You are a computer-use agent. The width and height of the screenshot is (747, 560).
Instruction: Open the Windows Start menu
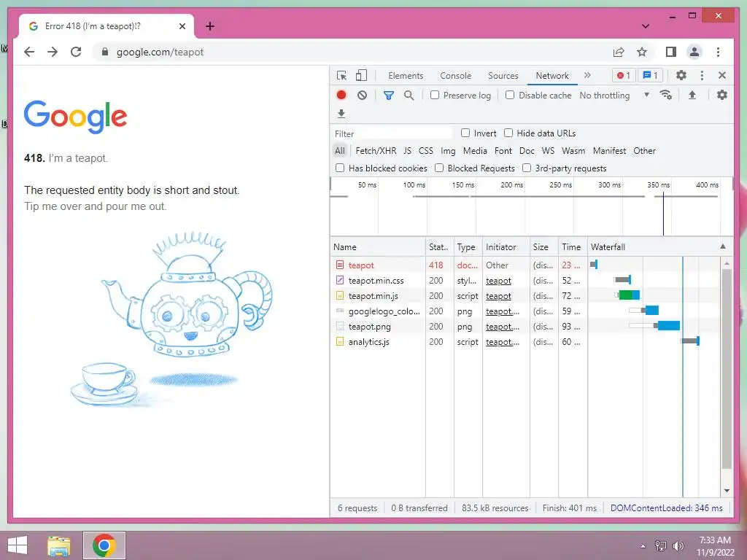pos(18,545)
